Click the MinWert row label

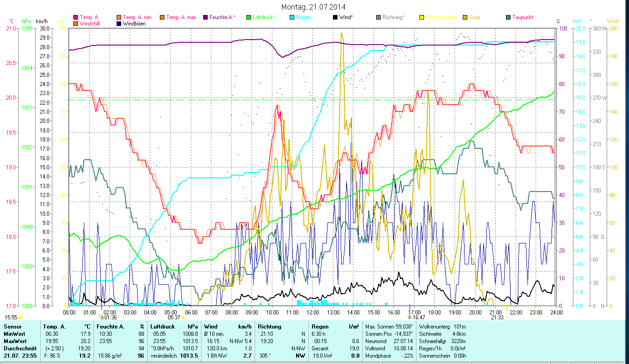[x=15, y=334]
